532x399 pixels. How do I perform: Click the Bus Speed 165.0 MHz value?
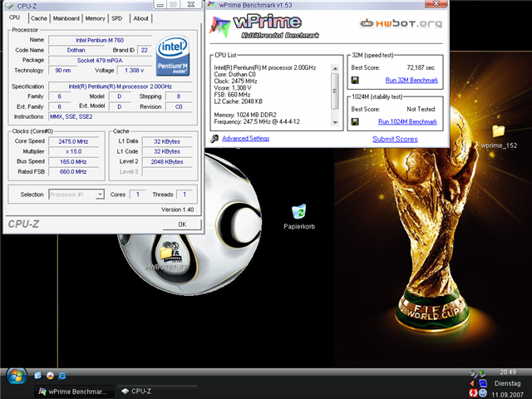coord(74,162)
